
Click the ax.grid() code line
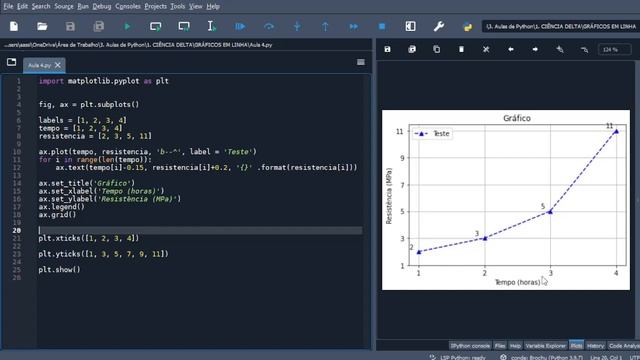point(58,215)
